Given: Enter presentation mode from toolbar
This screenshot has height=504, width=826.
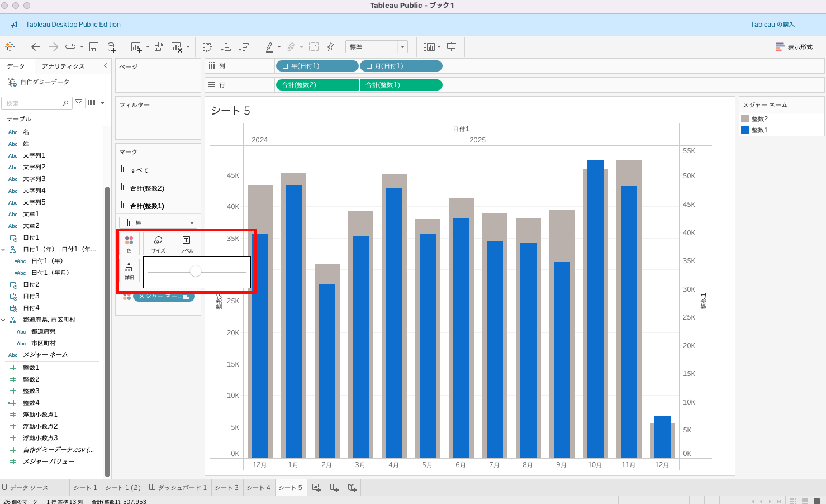Looking at the screenshot, I should coord(452,47).
